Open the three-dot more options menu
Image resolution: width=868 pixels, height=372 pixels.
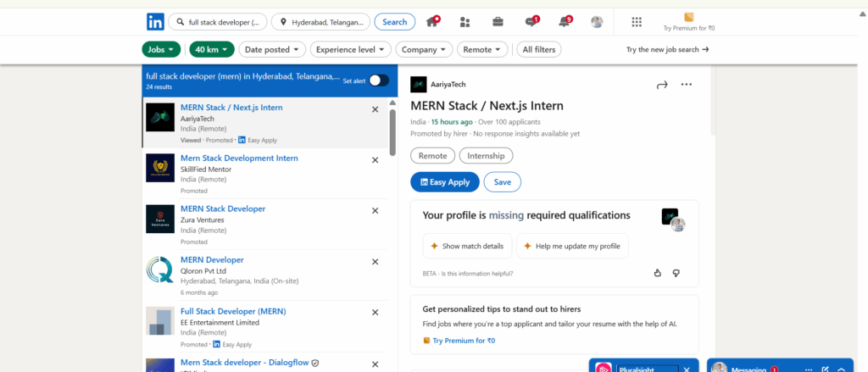tap(687, 84)
